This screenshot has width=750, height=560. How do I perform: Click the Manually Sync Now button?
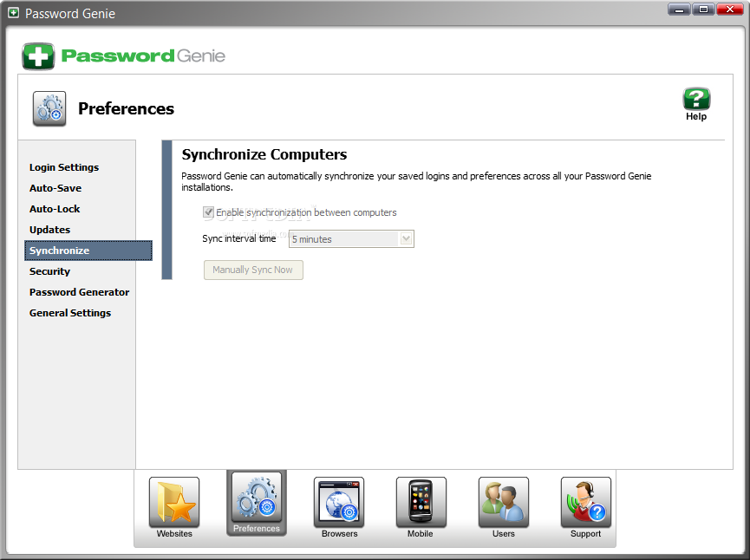(x=253, y=270)
